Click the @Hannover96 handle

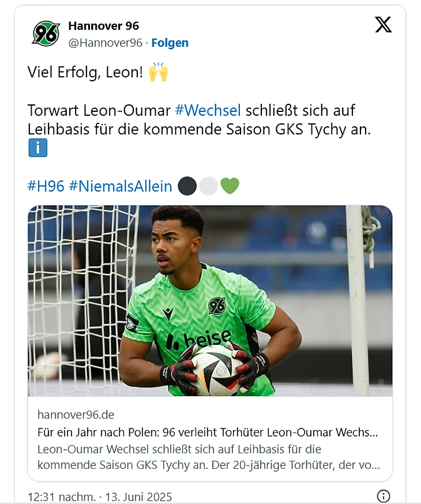pyautogui.click(x=105, y=43)
